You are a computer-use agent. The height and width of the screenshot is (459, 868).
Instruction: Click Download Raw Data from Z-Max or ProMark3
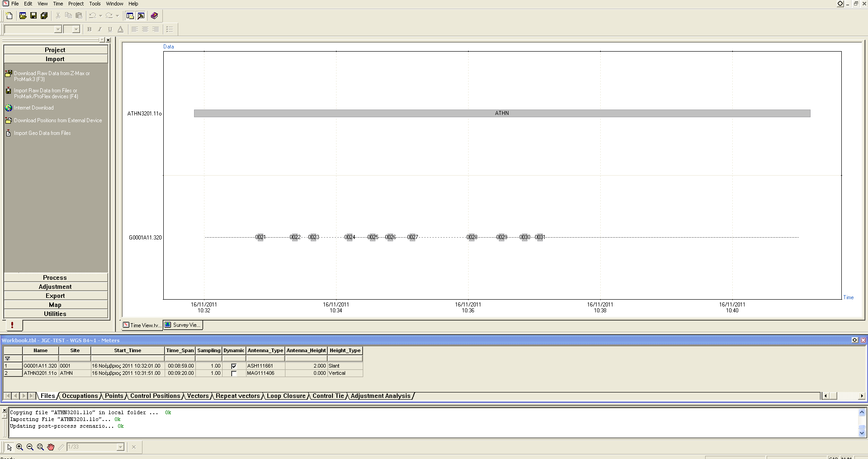point(52,76)
